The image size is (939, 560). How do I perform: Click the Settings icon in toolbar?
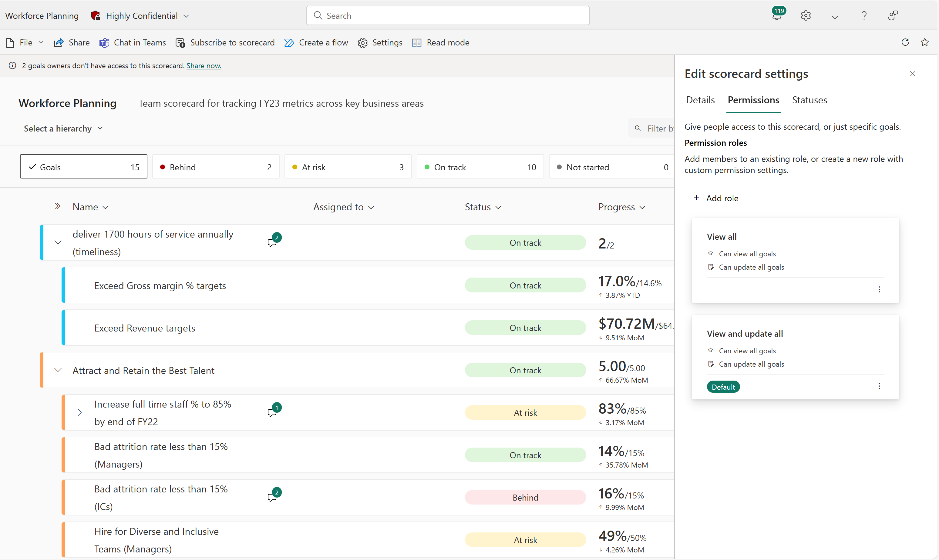[x=362, y=42]
